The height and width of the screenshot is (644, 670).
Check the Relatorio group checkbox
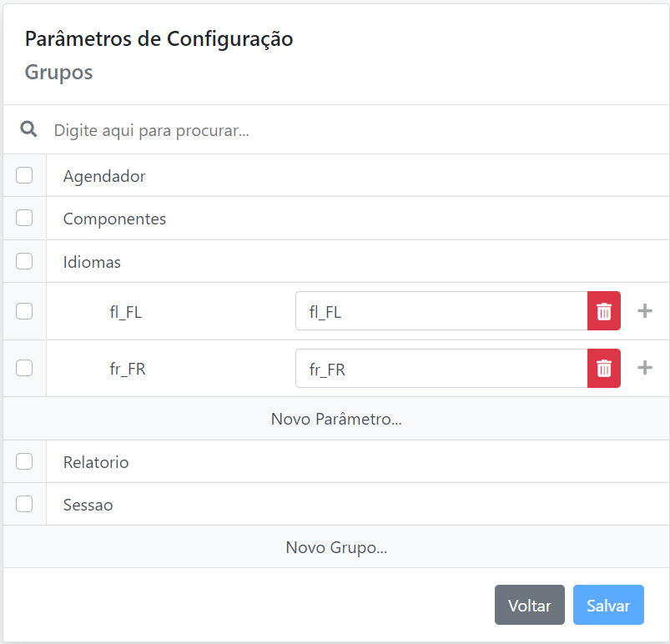pos(24,461)
